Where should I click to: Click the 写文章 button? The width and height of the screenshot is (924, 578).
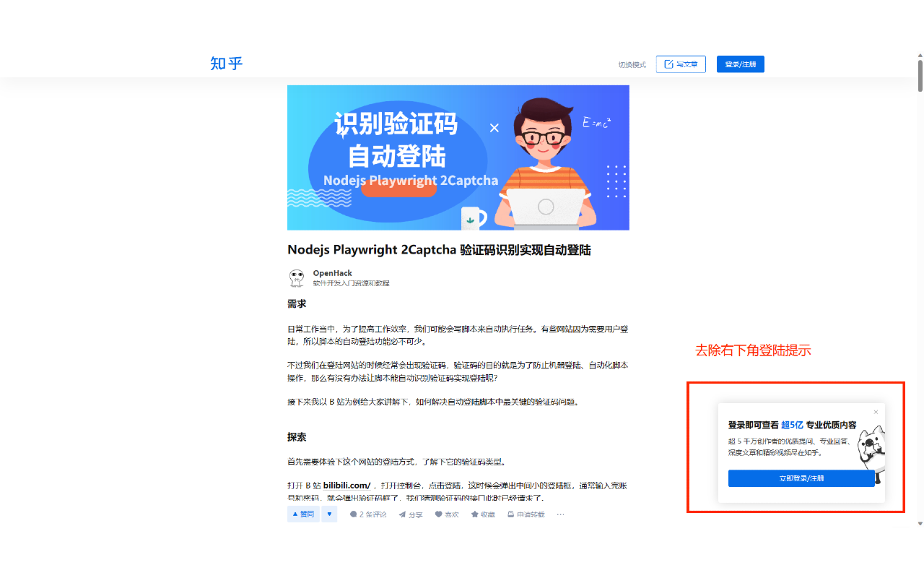pos(681,64)
